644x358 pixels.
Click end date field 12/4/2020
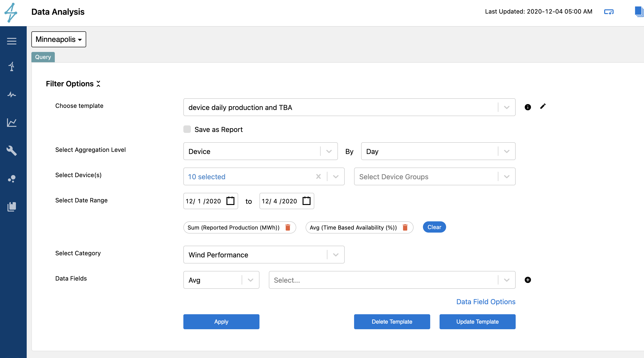[x=287, y=201]
